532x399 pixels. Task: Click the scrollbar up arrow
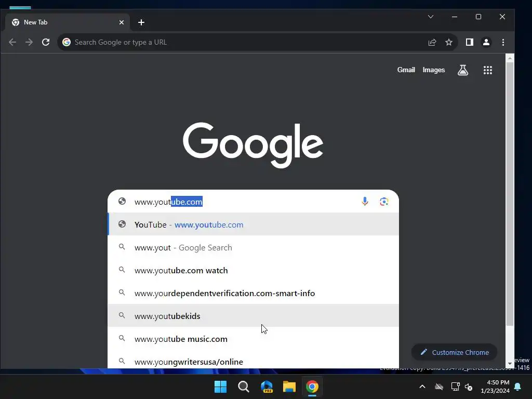(x=510, y=58)
